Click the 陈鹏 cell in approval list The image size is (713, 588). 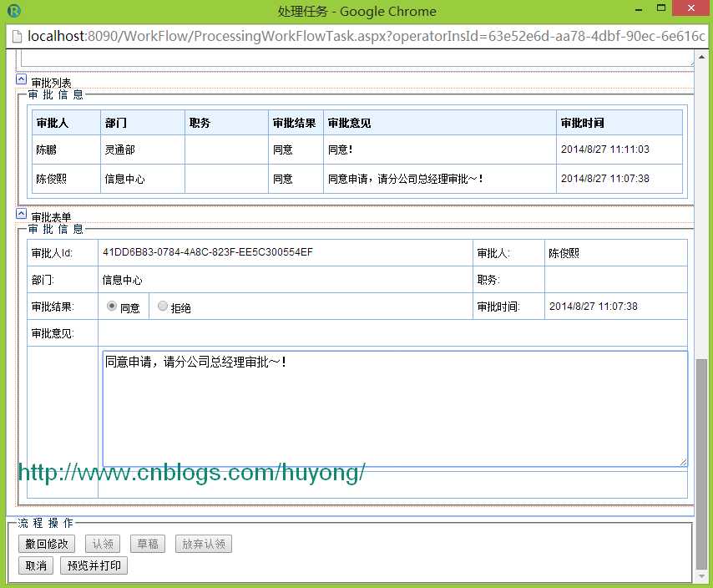coord(67,150)
